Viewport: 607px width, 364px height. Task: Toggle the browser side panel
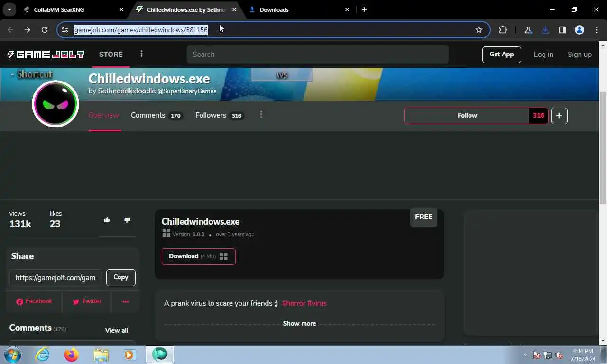[x=562, y=30]
